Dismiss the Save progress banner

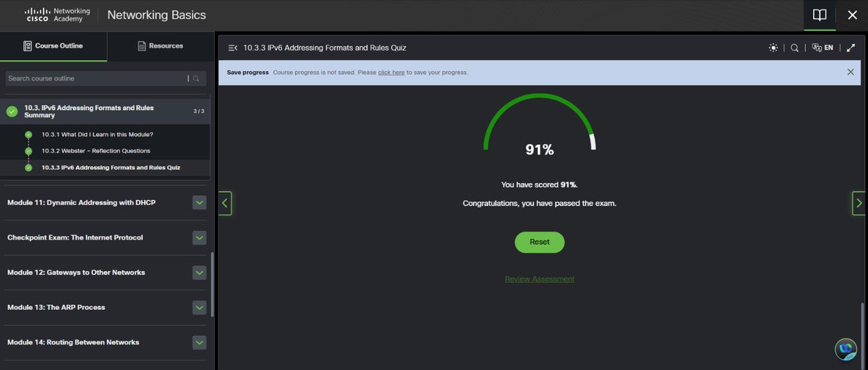click(851, 72)
